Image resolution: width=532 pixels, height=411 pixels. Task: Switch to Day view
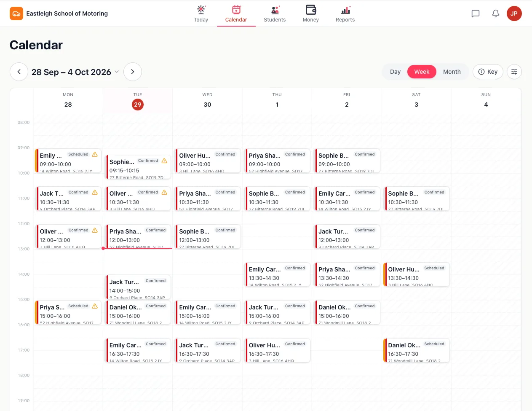point(395,72)
